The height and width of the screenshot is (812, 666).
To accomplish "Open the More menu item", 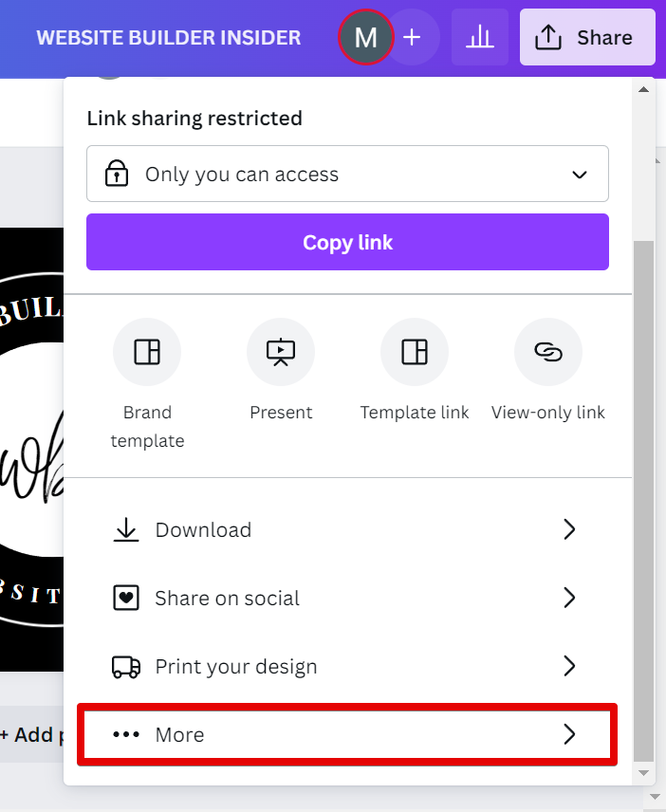I will (347, 735).
